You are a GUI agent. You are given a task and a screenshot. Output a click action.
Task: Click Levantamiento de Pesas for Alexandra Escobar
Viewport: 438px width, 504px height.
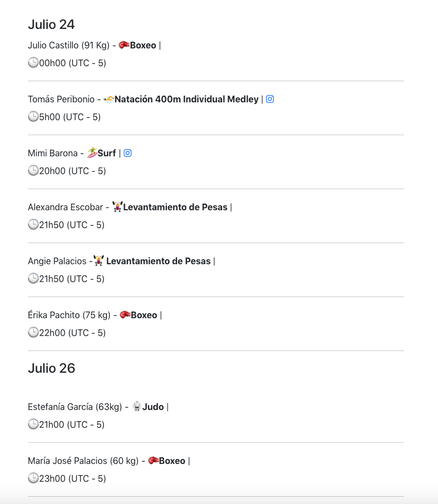pos(175,207)
